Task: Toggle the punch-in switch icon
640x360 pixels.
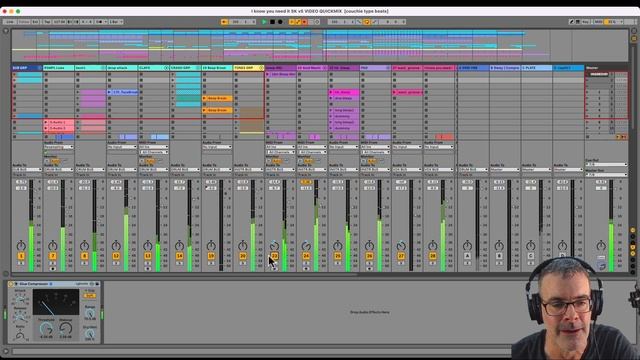Action: point(359,22)
